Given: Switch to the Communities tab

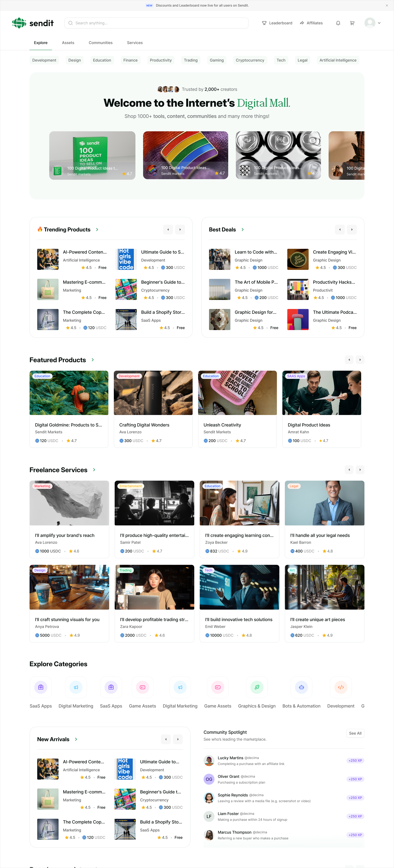Looking at the screenshot, I should point(100,43).
